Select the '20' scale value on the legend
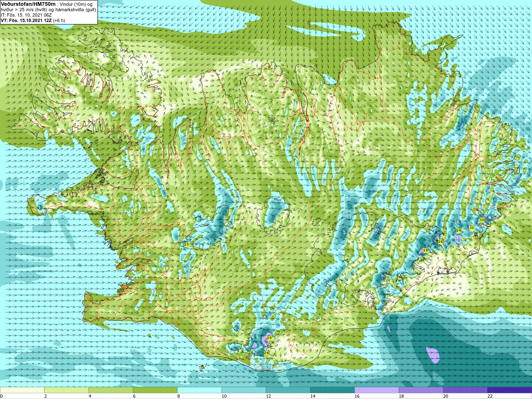The image size is (532, 399). coord(446,396)
